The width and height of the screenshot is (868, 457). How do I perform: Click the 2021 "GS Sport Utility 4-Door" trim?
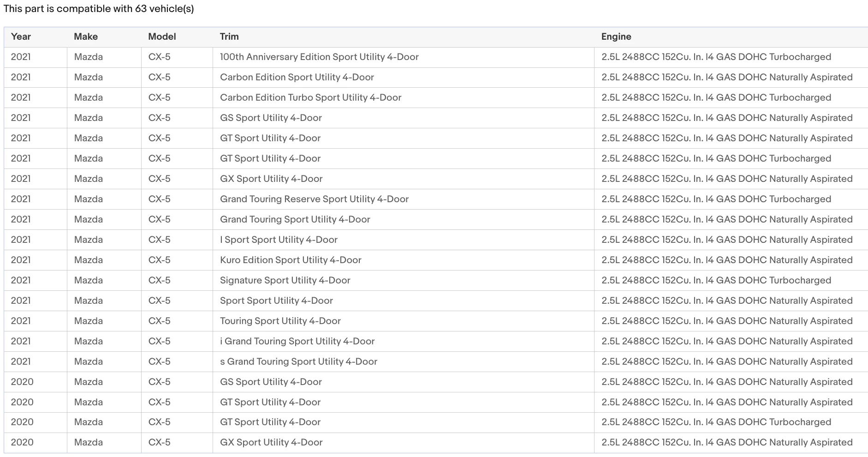(x=271, y=118)
